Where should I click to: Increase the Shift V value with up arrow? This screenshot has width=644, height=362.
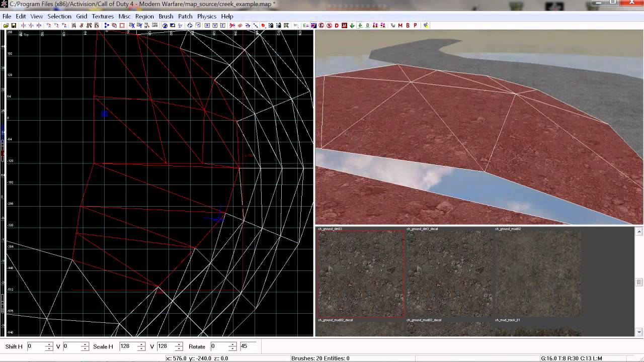point(85,344)
